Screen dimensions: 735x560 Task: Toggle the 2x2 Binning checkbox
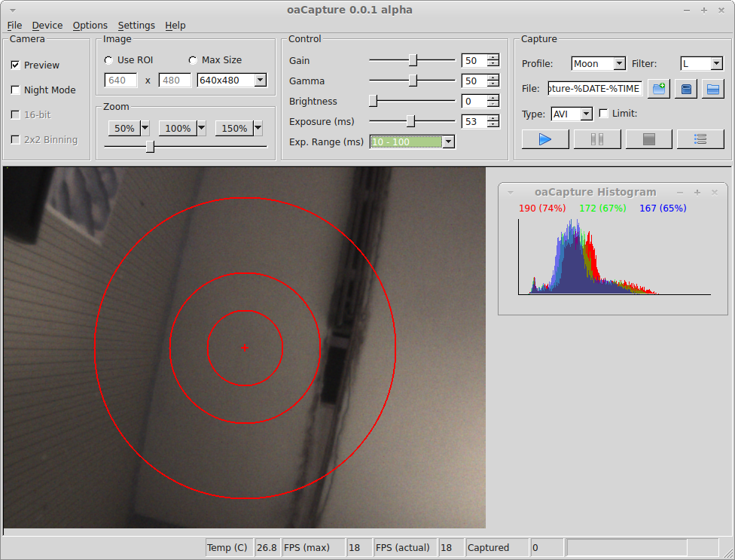click(16, 140)
